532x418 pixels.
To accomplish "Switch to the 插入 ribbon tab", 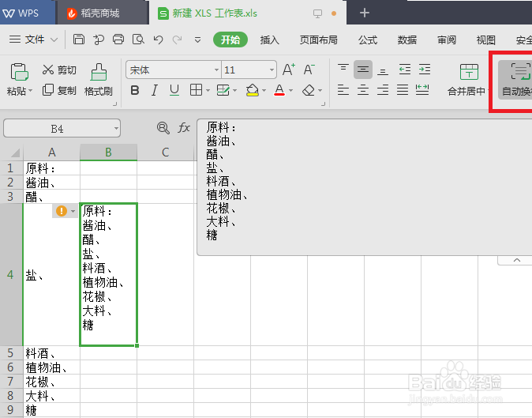I will click(270, 40).
